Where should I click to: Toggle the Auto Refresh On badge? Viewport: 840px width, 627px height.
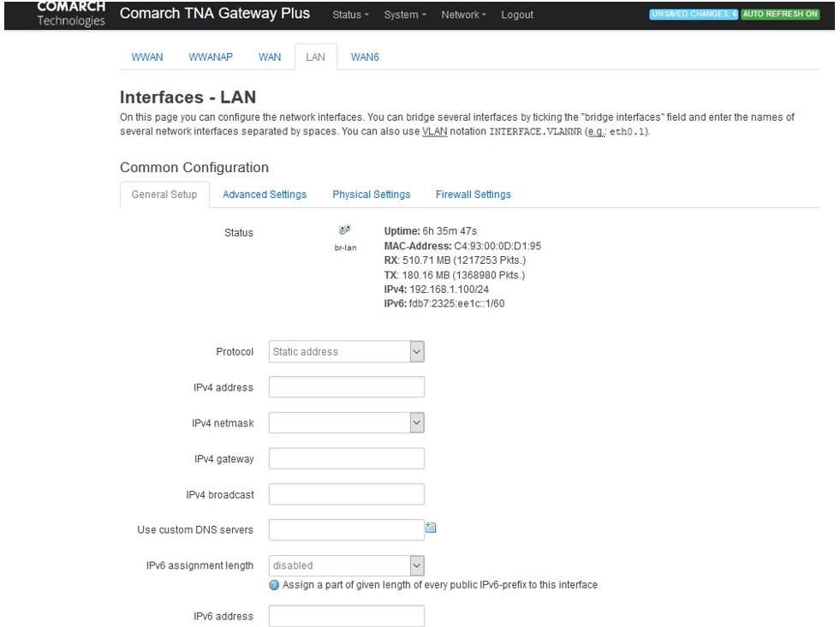780,14
